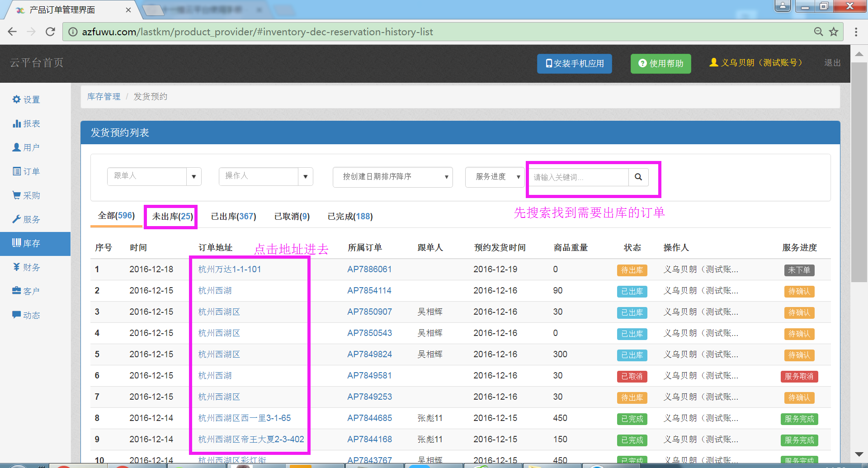This screenshot has height=468, width=868.
Task: Open order AP7886061
Action: (x=369, y=269)
